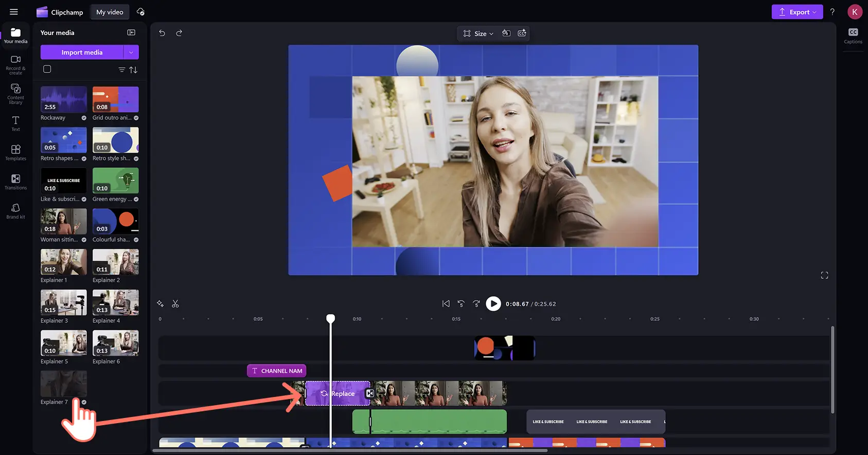
Task: Open Text sidebar tab
Action: 15,123
